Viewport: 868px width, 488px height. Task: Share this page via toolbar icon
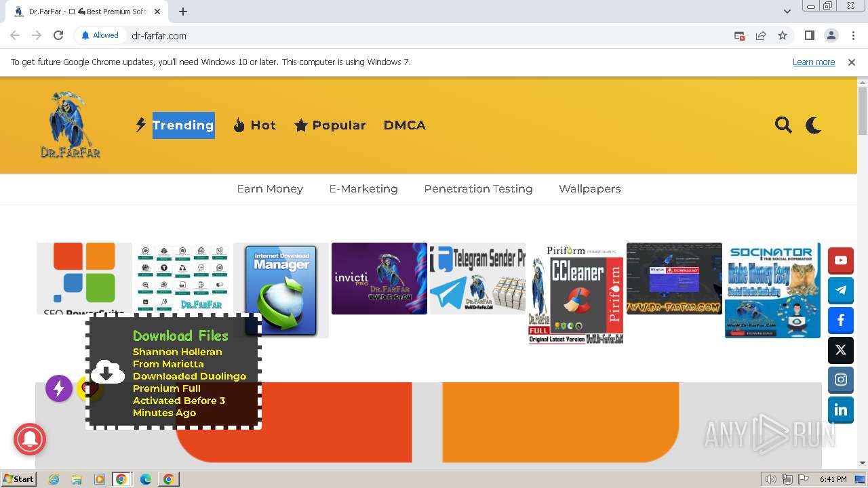(761, 35)
